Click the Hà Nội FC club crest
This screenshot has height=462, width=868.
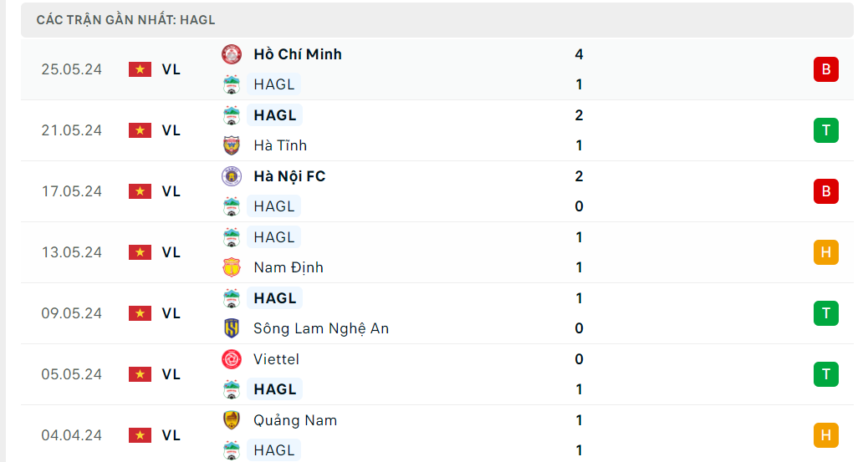pyautogui.click(x=232, y=176)
